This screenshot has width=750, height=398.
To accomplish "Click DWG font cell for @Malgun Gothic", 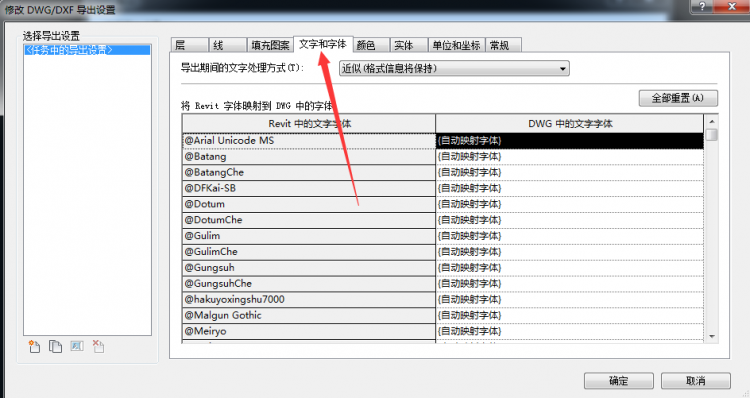I will (570, 315).
